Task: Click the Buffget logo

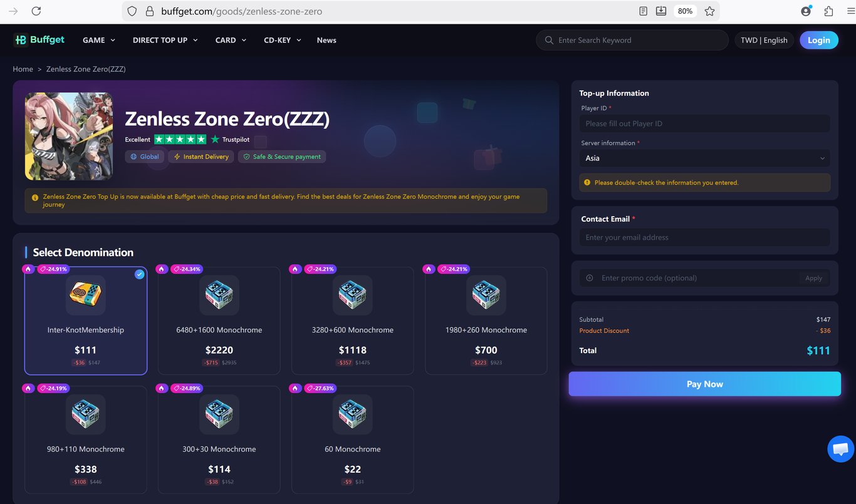Action: point(39,39)
